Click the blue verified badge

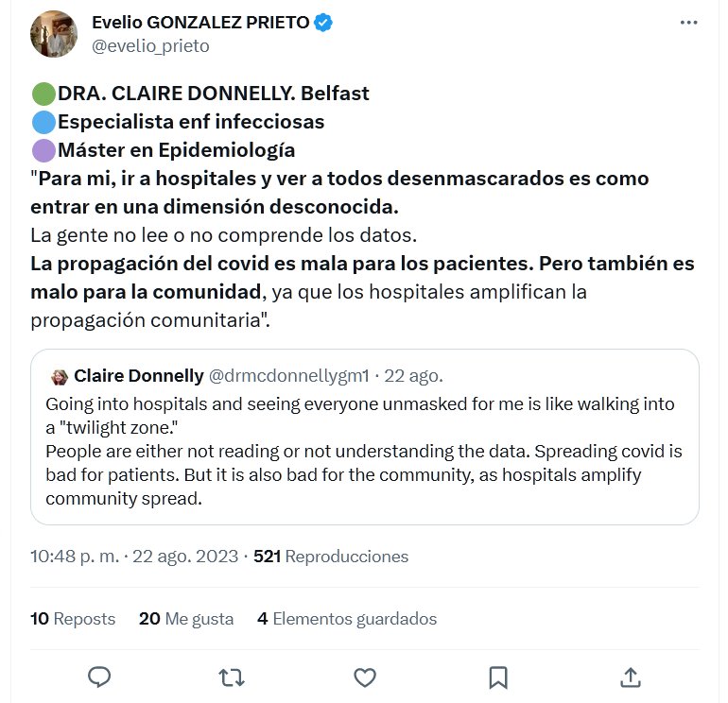[323, 23]
